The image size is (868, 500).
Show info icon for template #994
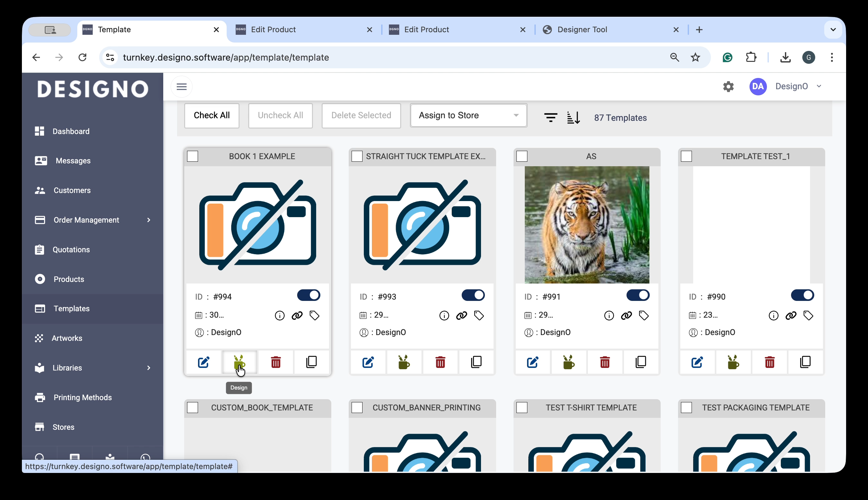(279, 315)
